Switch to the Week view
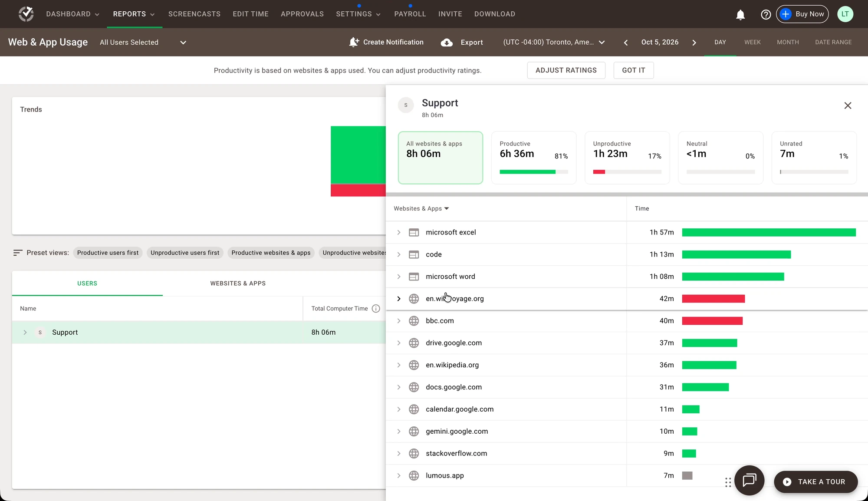 click(752, 42)
